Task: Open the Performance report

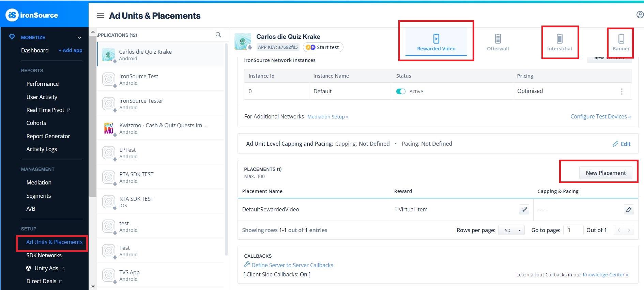Action: coord(43,84)
